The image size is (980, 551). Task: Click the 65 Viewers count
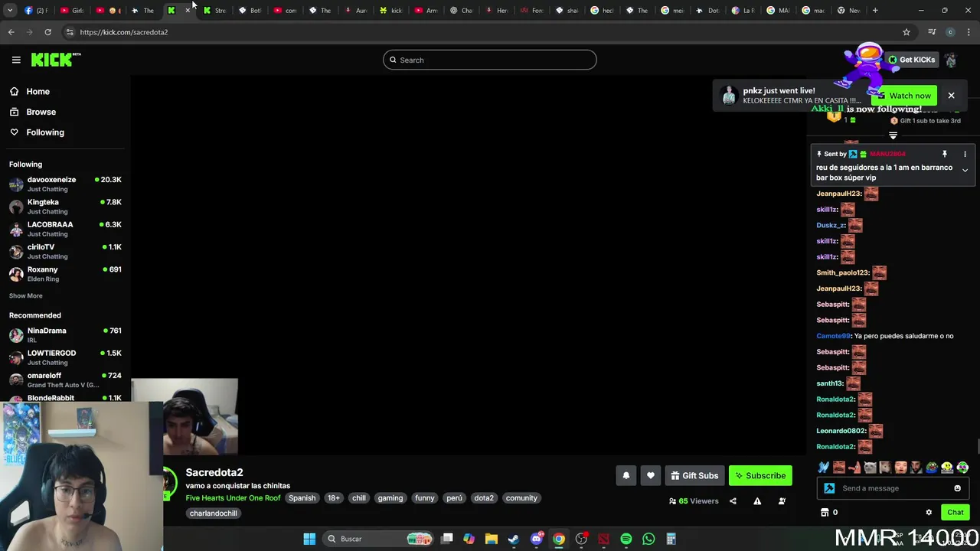(694, 501)
